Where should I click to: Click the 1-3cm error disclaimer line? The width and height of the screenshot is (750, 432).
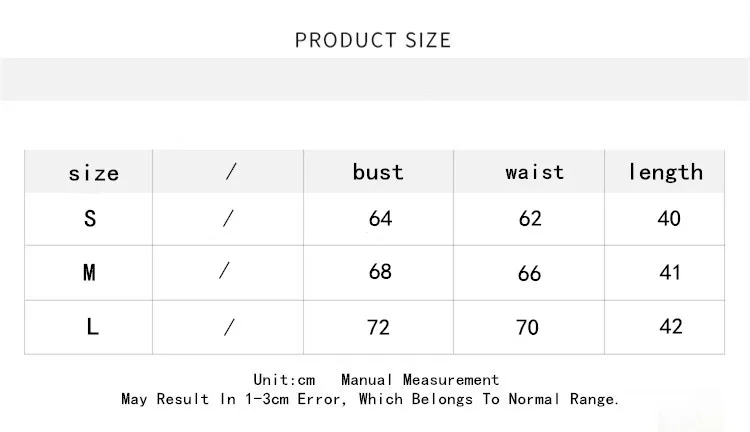click(370, 399)
